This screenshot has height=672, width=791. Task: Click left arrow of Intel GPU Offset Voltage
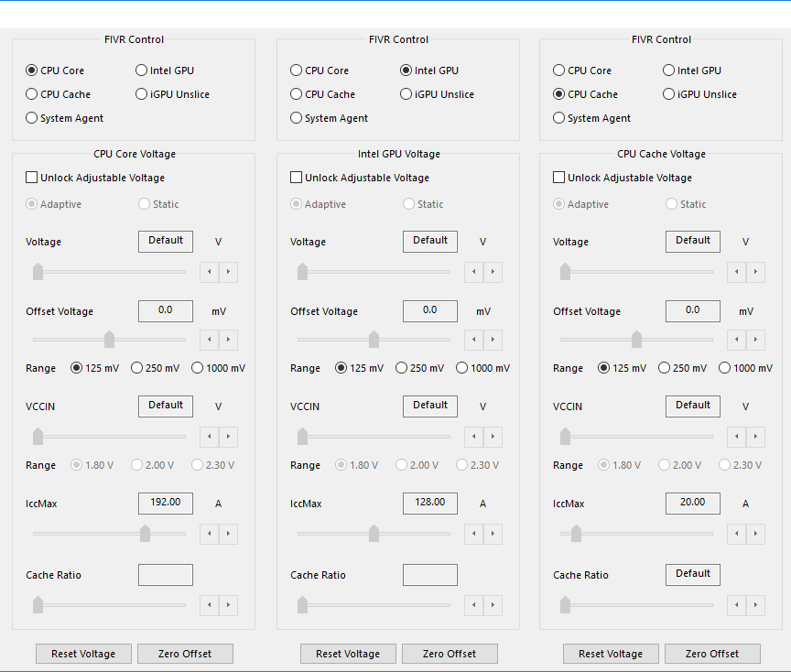473,341
